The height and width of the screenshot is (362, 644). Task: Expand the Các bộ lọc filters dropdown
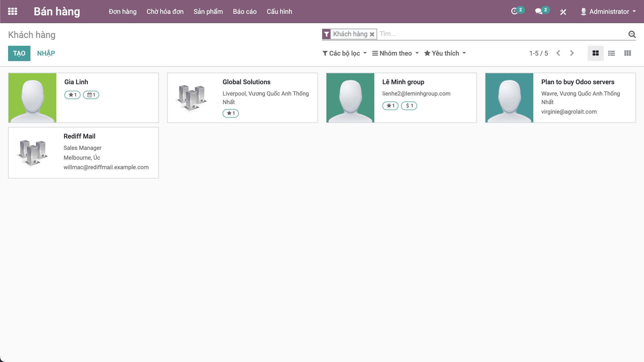click(x=344, y=53)
